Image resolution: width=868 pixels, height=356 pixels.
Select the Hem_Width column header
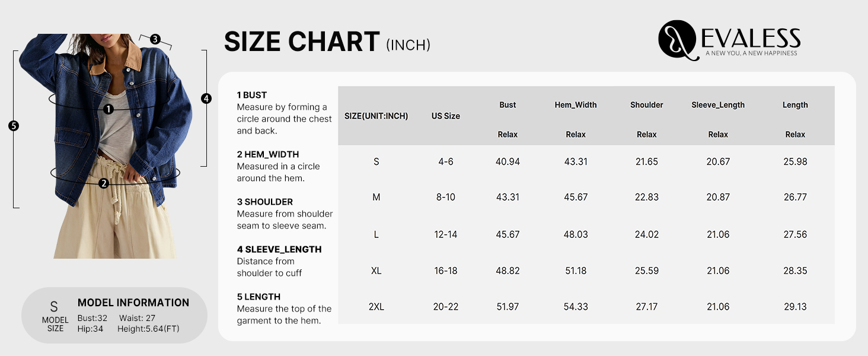click(576, 105)
